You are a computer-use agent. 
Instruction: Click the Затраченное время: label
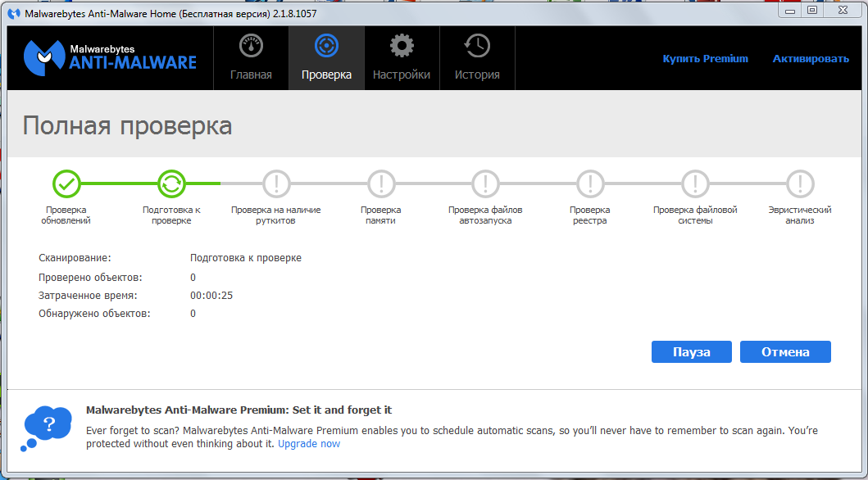88,296
